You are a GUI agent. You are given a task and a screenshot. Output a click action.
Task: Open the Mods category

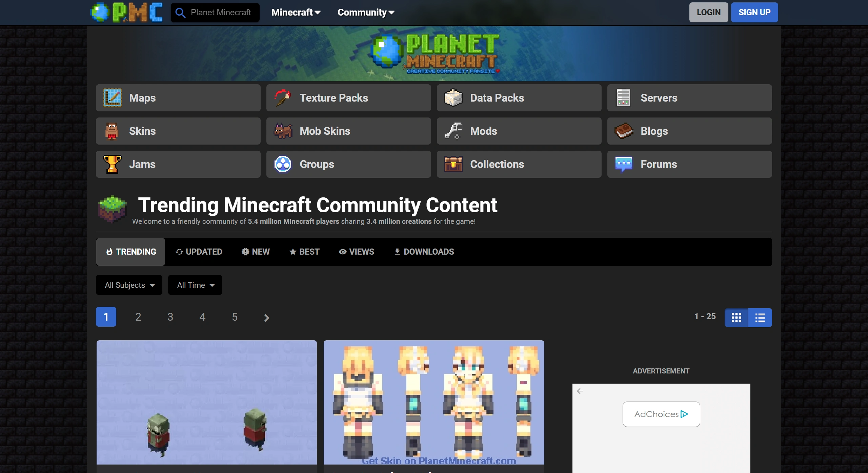[519, 131]
